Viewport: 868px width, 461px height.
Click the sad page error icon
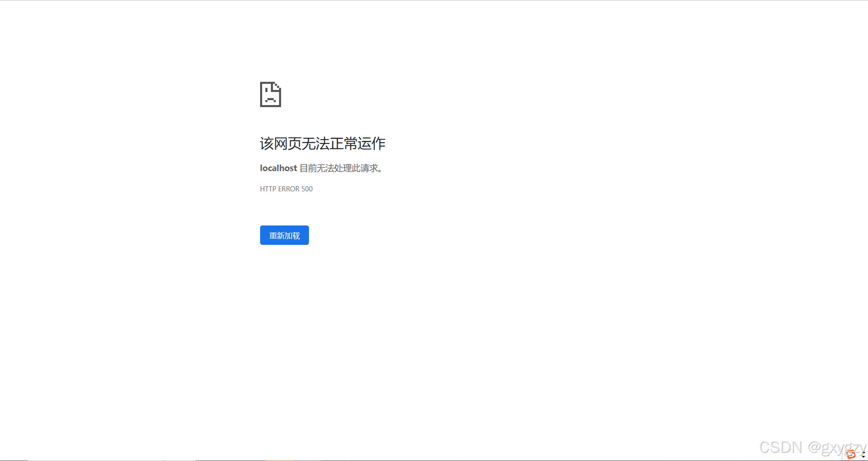click(x=270, y=94)
